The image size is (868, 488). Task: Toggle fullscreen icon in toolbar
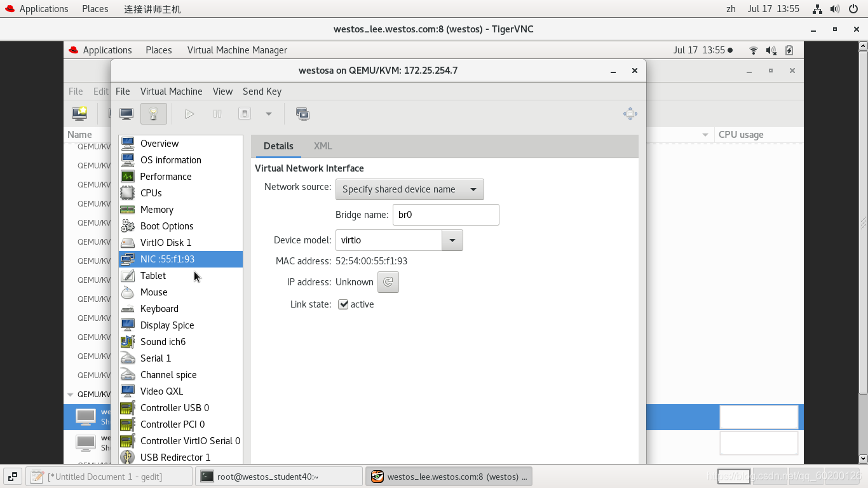tap(630, 114)
